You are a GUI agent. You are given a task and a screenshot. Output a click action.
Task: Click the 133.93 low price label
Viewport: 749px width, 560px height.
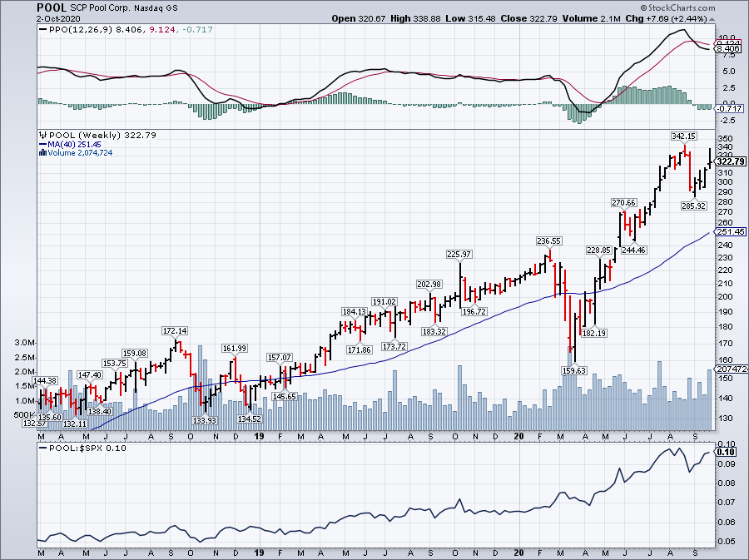point(205,420)
